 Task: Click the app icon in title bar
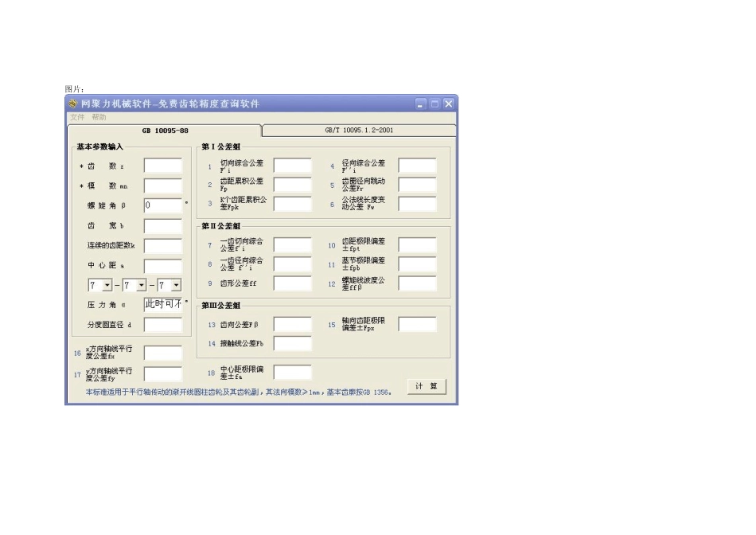[x=72, y=103]
